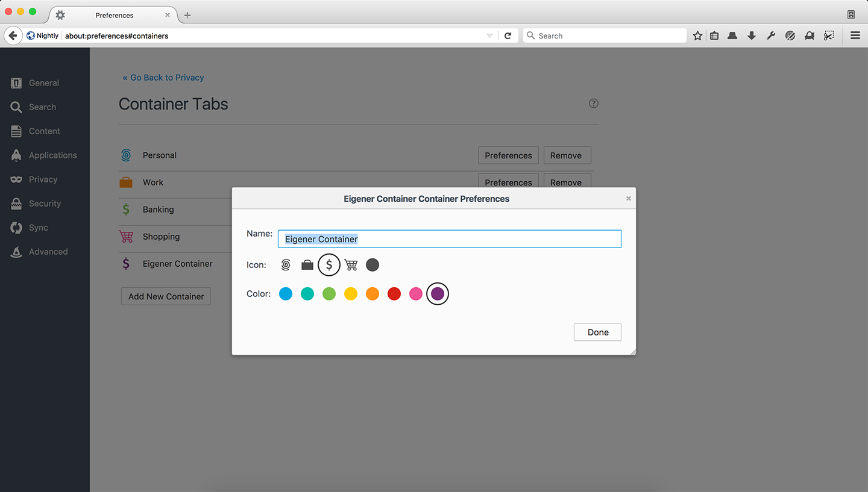Select the green color swatch
Screen dimensions: 868x492
329,294
